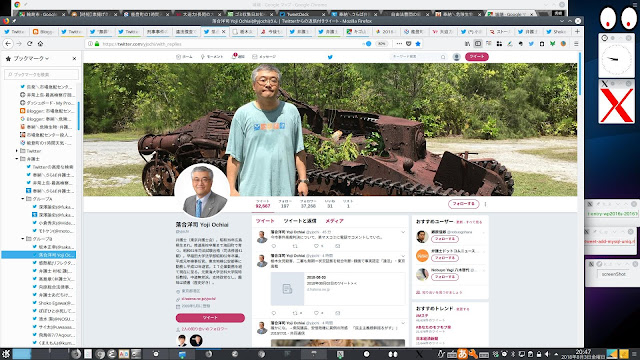Click the round profile photo of Yoji Ochiai

click(x=202, y=191)
